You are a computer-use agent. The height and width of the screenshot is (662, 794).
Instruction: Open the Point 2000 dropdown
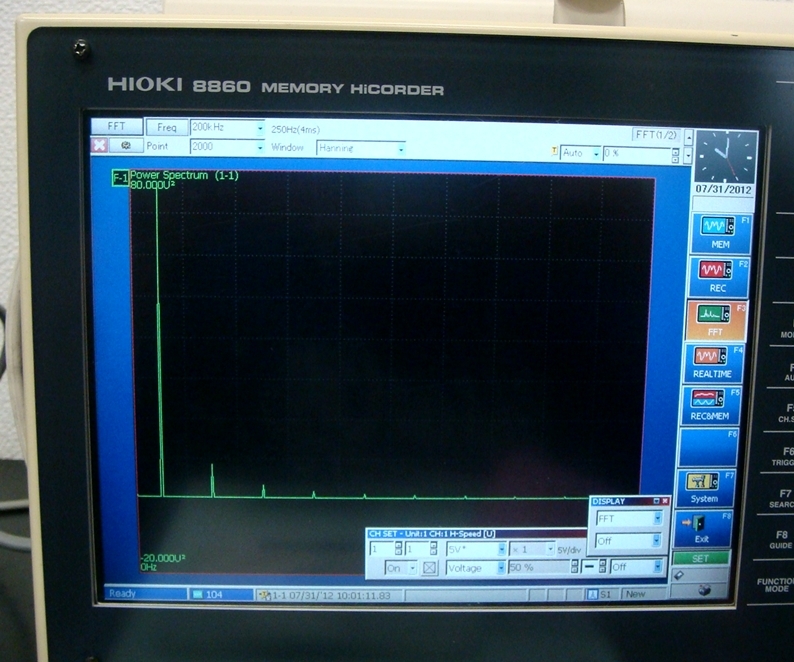pos(260,147)
